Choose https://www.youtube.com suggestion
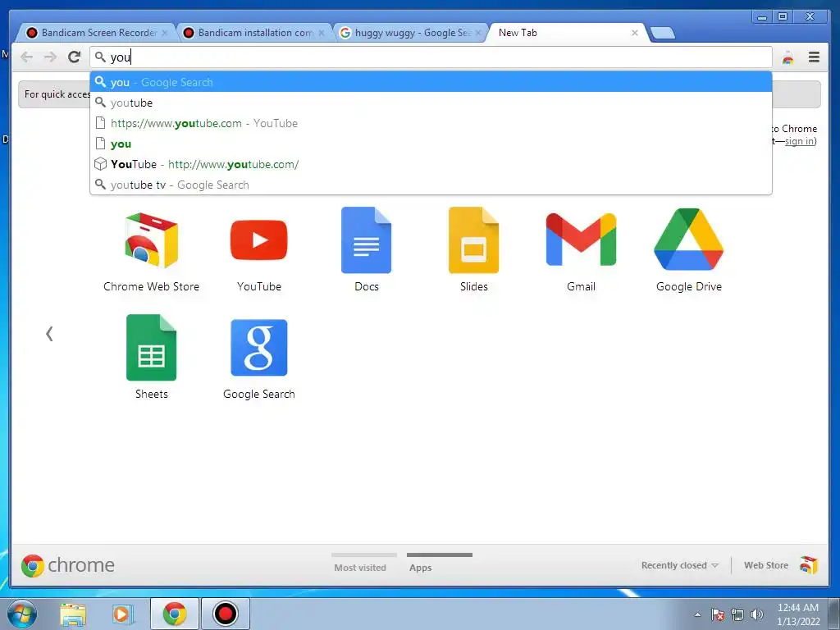This screenshot has width=840, height=630. point(431,123)
